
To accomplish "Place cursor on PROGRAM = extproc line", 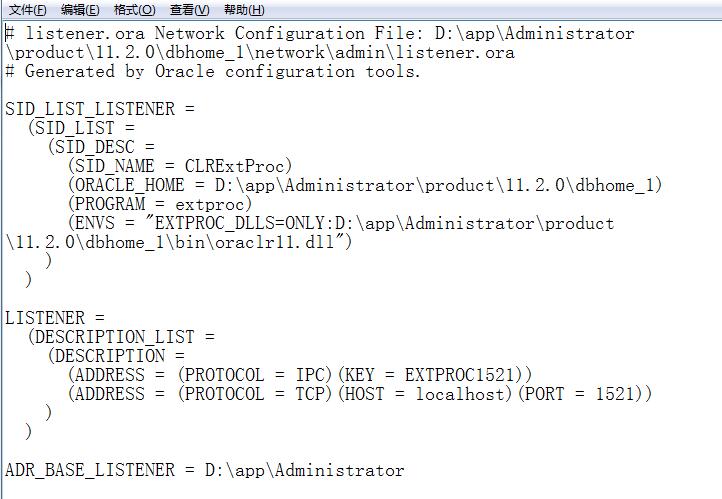I will click(x=160, y=204).
